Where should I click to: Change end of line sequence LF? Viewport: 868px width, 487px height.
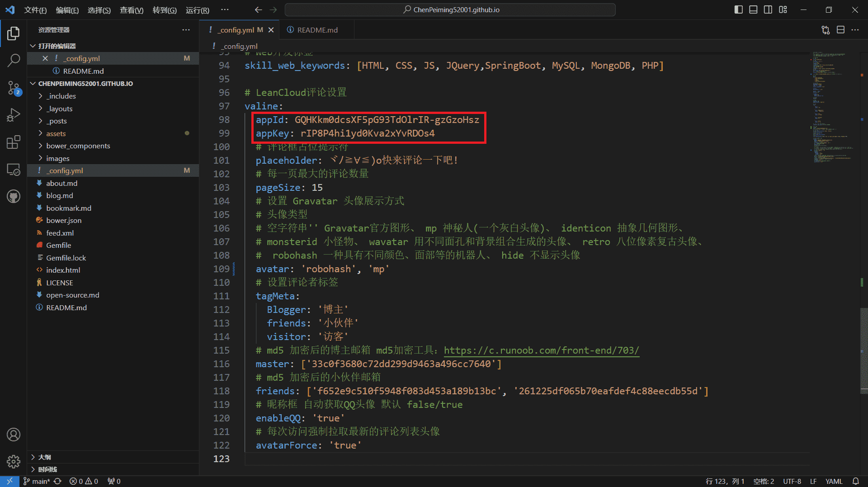pyautogui.click(x=813, y=481)
